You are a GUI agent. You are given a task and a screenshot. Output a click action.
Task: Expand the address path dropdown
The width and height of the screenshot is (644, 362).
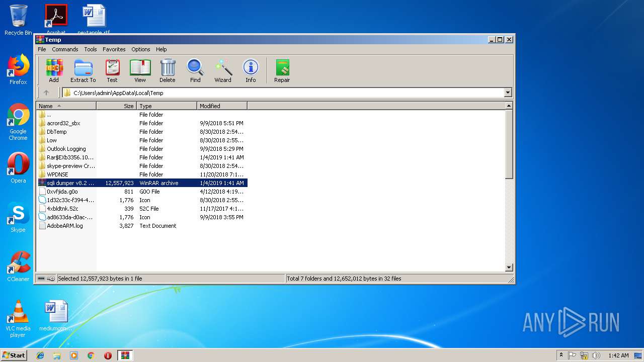[508, 93]
